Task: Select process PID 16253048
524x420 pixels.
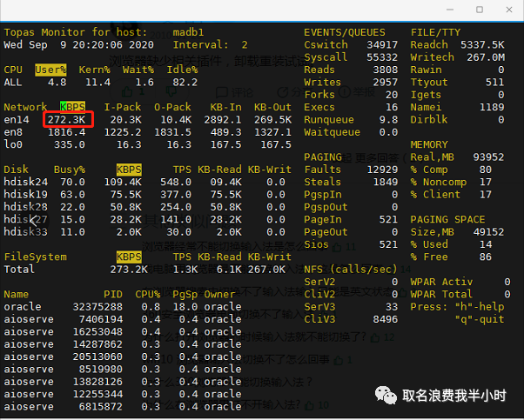Action: tap(97, 332)
